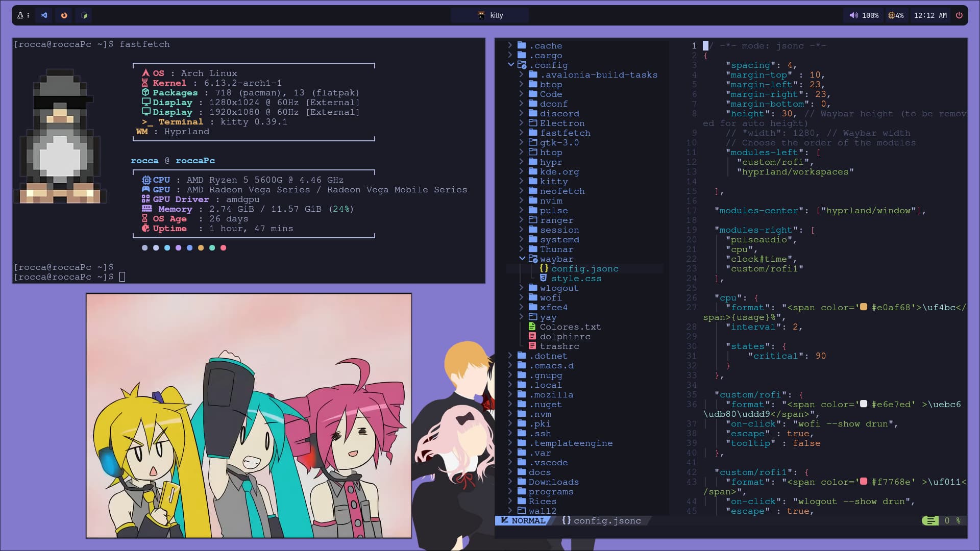This screenshot has height=551, width=980.
Task: Select the xfce4 row in file tree
Action: 585,307
